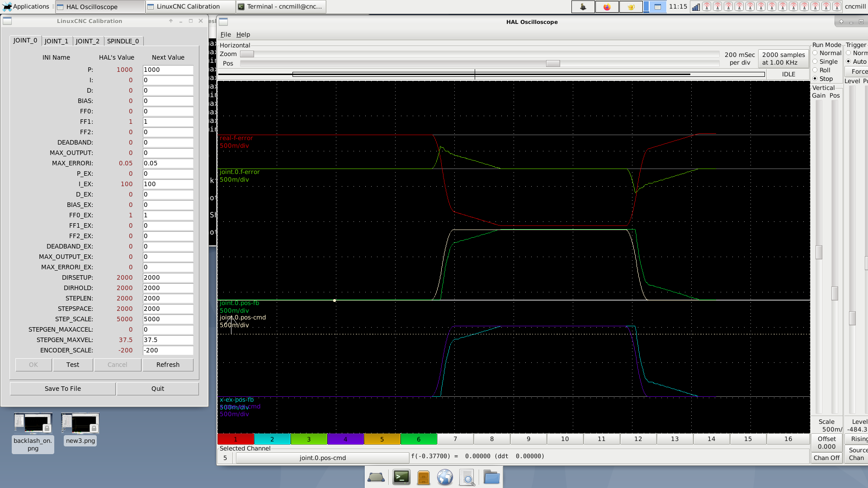Click the joint.0.pos-cmd source channel button
Viewport: 868px width, 488px height.
pos(322,458)
